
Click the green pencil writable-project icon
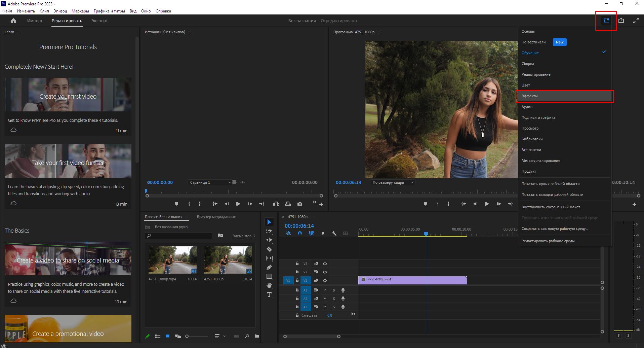tap(147, 336)
